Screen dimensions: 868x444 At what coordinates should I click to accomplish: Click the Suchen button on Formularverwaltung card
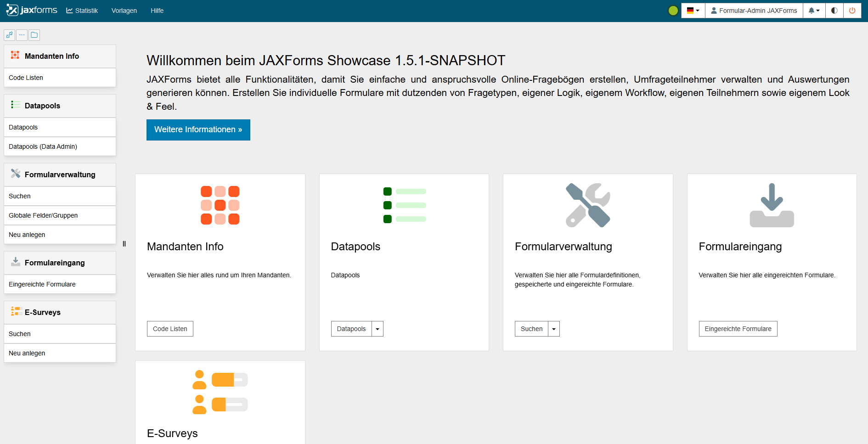coord(532,329)
